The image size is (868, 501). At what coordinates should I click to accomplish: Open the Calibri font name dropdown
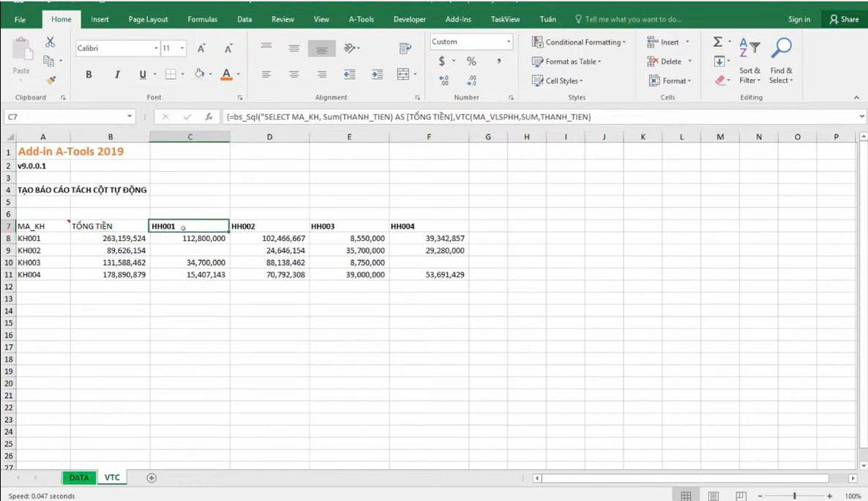[156, 48]
